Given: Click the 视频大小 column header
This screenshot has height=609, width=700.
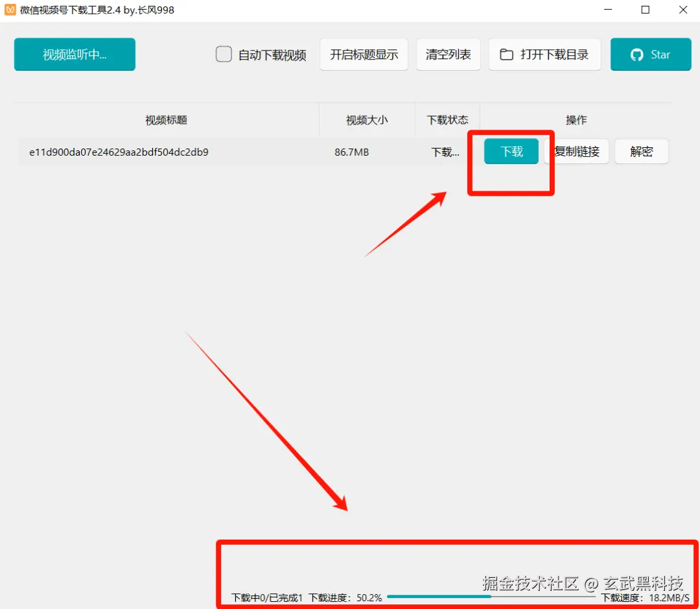Looking at the screenshot, I should [367, 120].
